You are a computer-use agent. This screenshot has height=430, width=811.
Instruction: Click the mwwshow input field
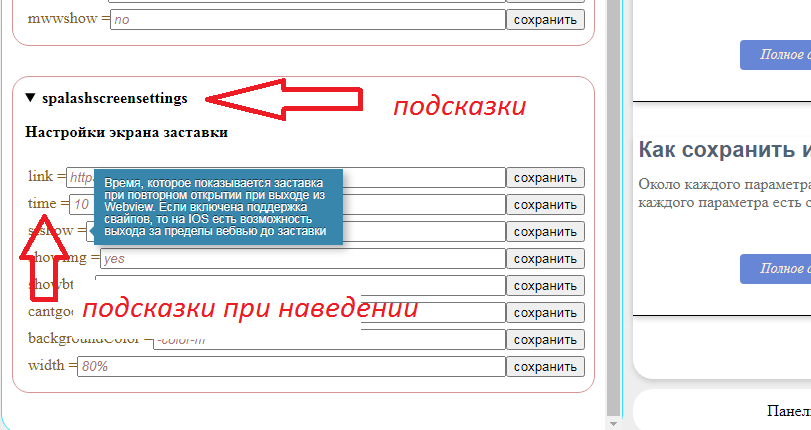(307, 19)
